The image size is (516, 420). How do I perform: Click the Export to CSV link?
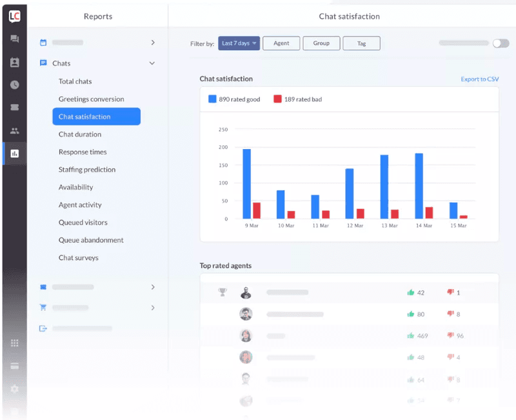(480, 78)
